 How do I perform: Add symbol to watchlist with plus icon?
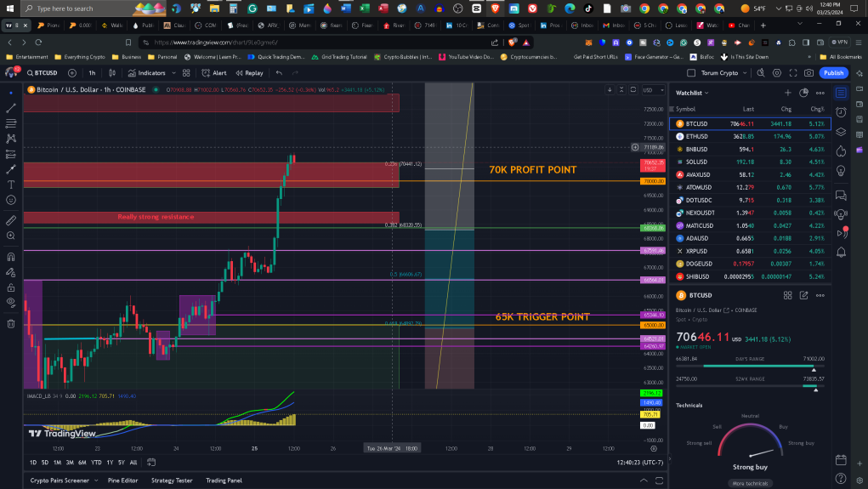(x=788, y=93)
